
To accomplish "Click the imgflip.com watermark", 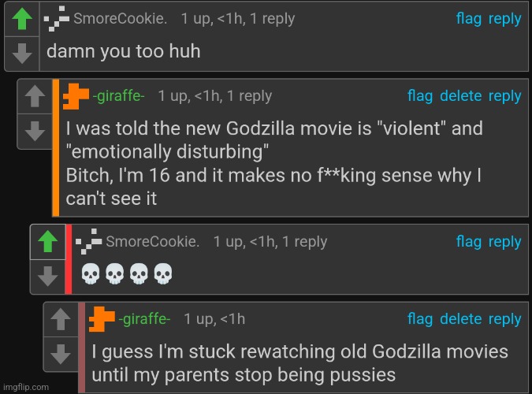I will tap(25, 387).
